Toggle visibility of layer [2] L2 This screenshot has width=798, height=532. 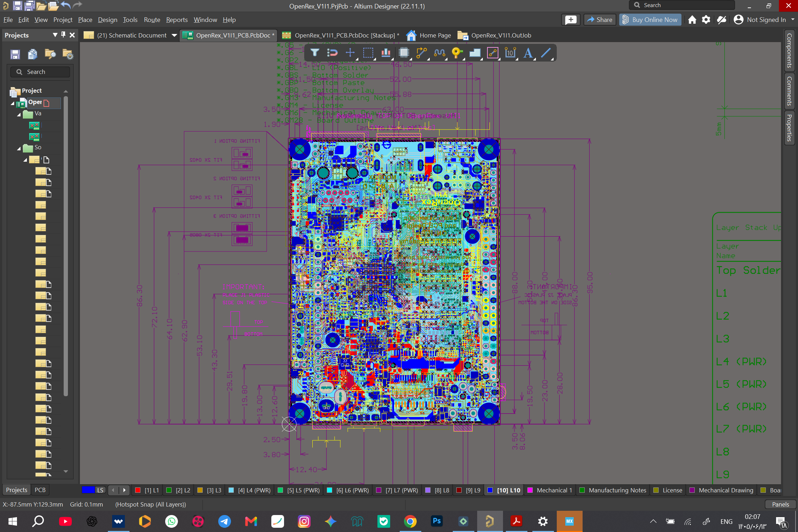click(x=169, y=490)
